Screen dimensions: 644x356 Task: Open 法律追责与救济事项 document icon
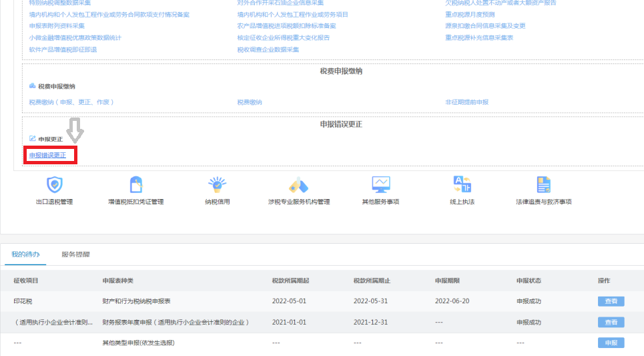tap(544, 184)
